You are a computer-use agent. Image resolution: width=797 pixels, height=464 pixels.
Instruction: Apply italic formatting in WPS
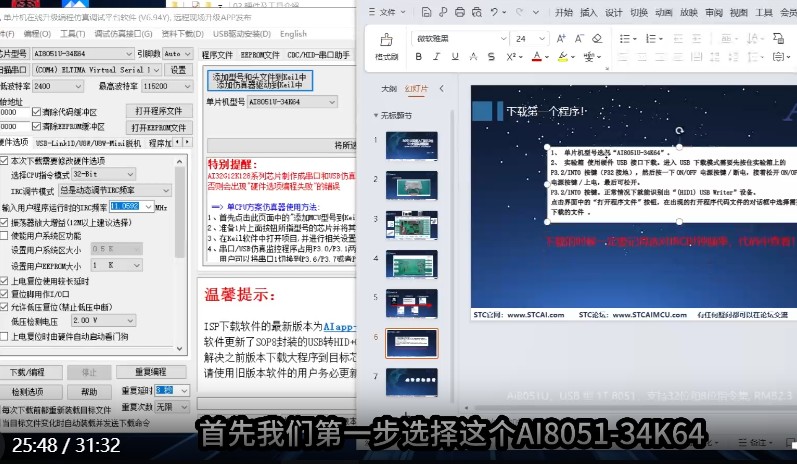click(436, 56)
